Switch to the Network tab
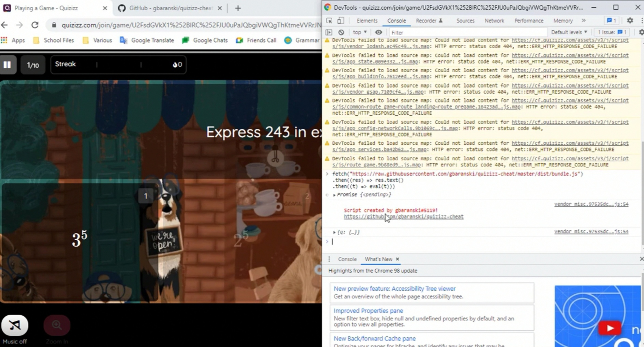 coord(494,21)
